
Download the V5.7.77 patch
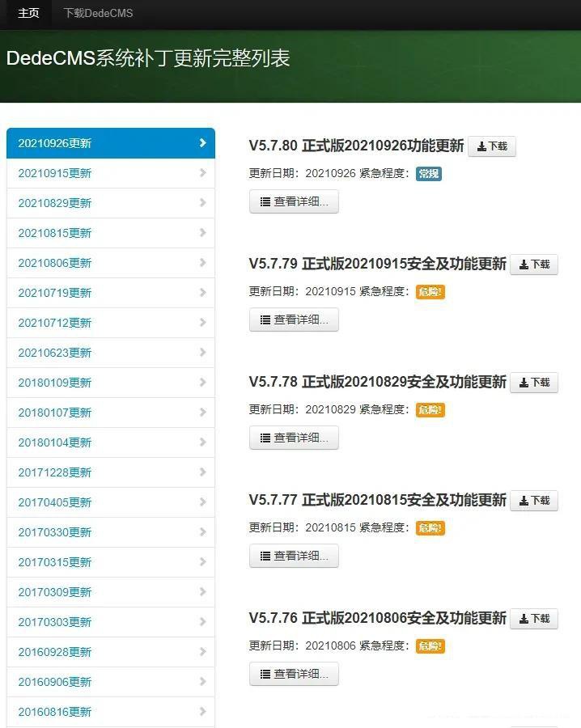[534, 501]
